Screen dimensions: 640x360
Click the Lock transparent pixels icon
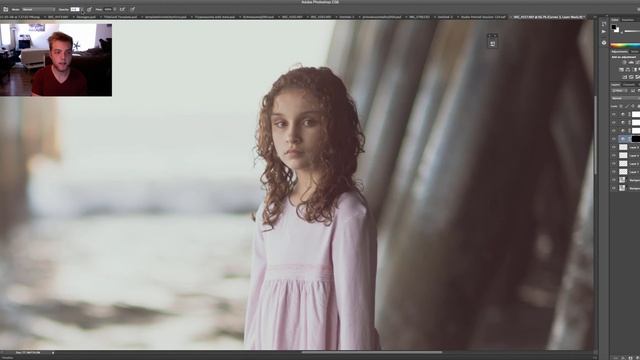click(621, 106)
